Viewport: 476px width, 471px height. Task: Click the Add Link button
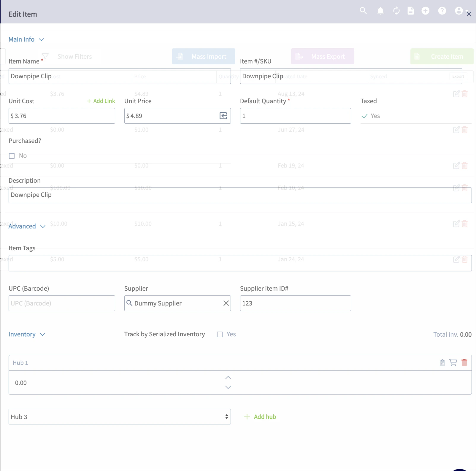(x=101, y=101)
